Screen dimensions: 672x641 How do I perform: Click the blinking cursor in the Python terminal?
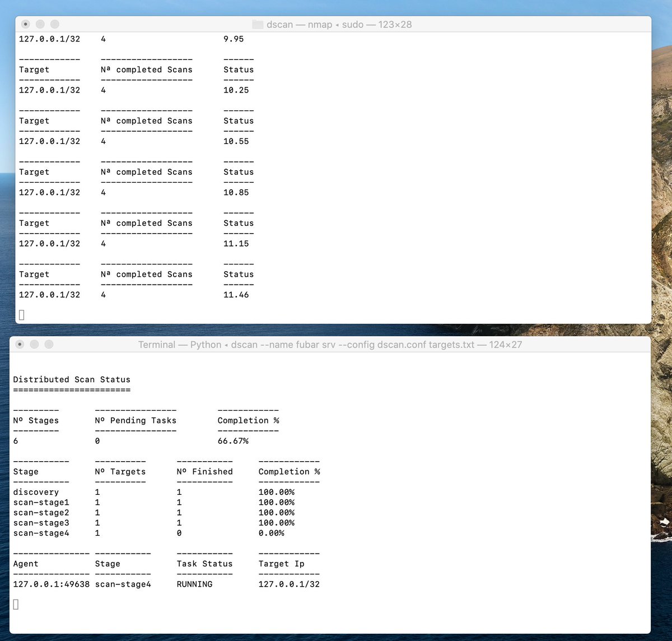point(16,604)
